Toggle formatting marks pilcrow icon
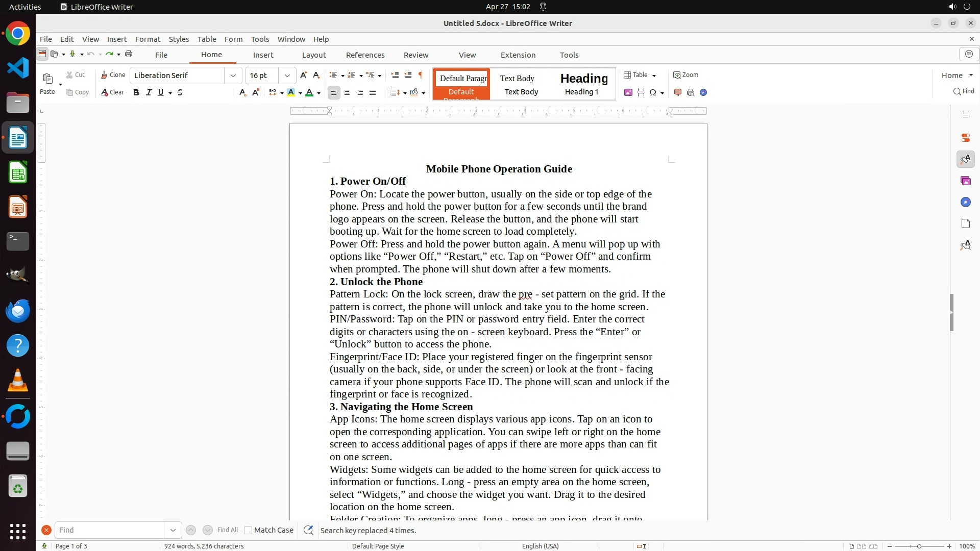 pos(421,75)
